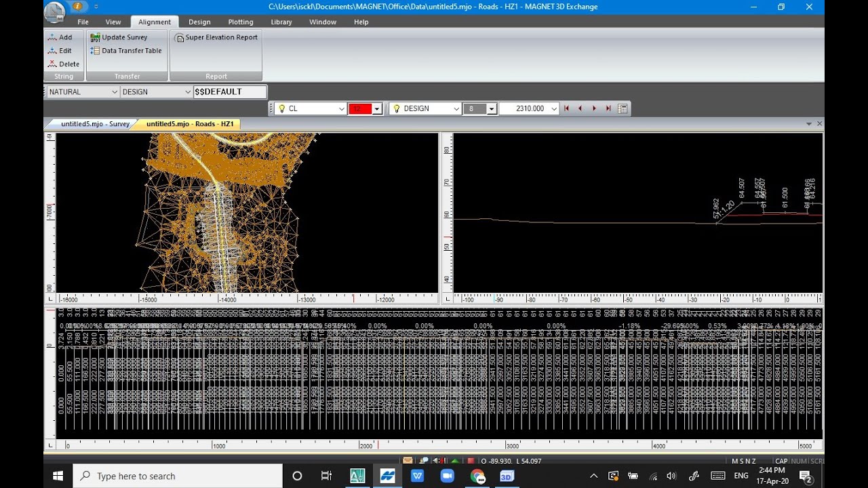Click the orange info icon in title bar
The height and width of the screenshot is (488, 868).
click(x=78, y=6)
